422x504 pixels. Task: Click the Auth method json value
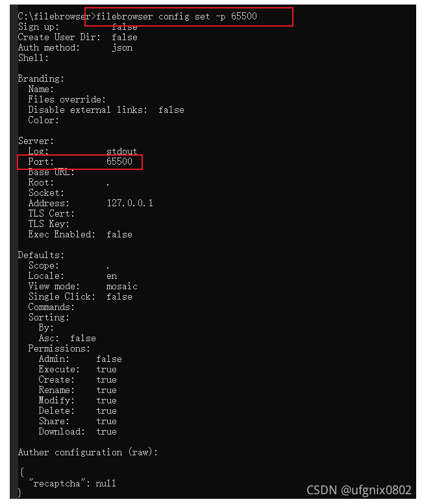(122, 47)
